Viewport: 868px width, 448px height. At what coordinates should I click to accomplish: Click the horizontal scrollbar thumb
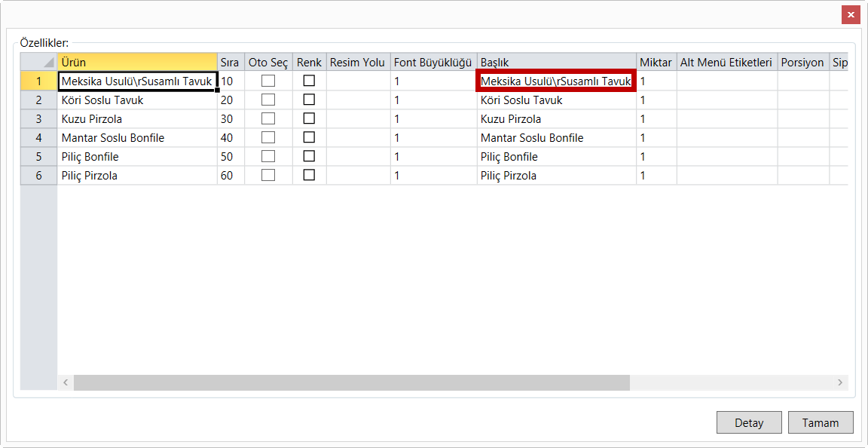click(x=351, y=383)
